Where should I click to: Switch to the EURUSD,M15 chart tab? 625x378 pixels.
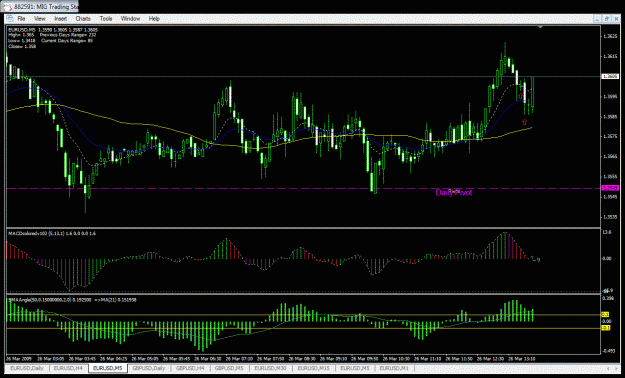(314, 368)
